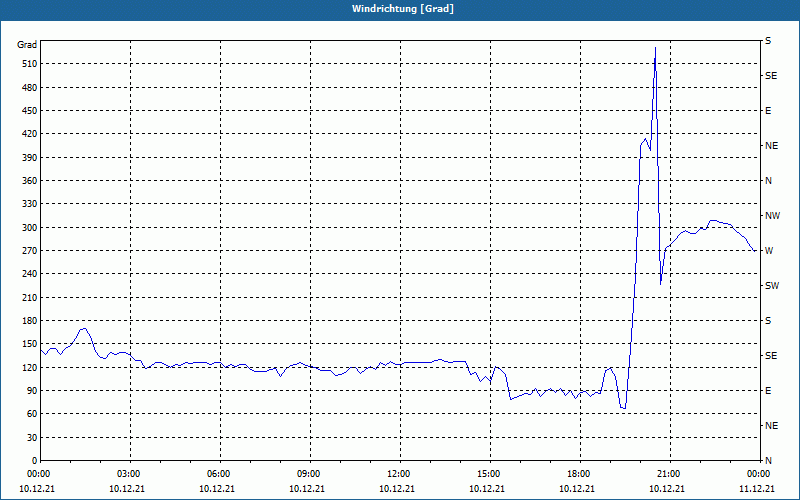Click the 60 degree axis label
The height and width of the screenshot is (500, 800).
[x=32, y=414]
